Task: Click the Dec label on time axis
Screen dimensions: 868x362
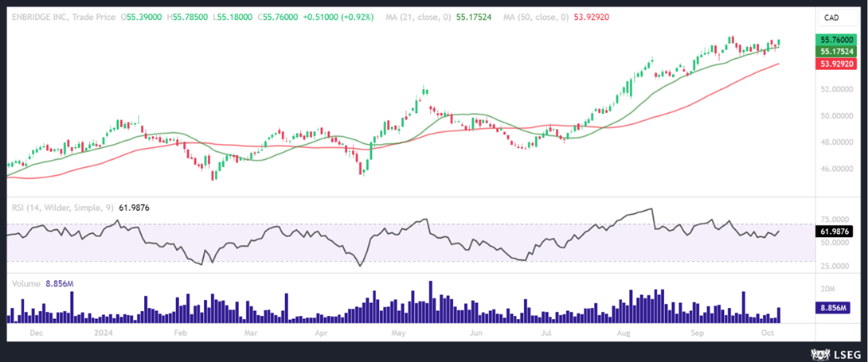Action: [36, 333]
